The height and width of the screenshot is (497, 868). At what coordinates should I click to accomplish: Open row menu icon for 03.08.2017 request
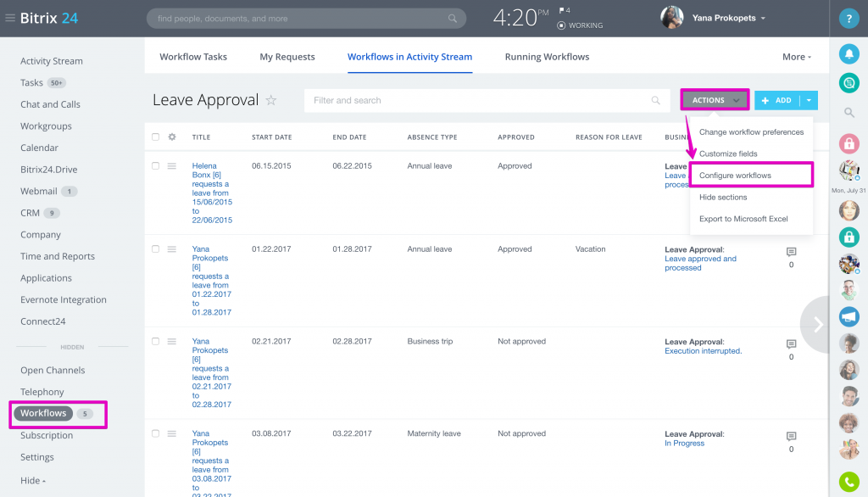(172, 434)
